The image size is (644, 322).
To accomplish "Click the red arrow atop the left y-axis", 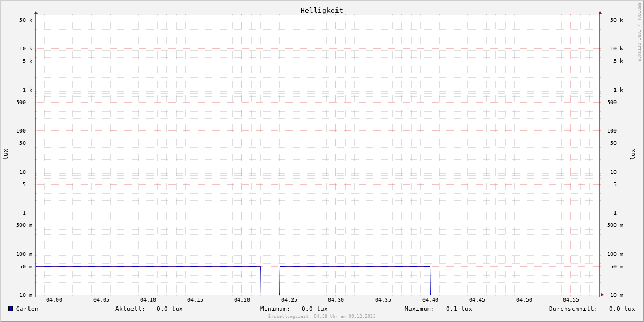I will 36,12.
